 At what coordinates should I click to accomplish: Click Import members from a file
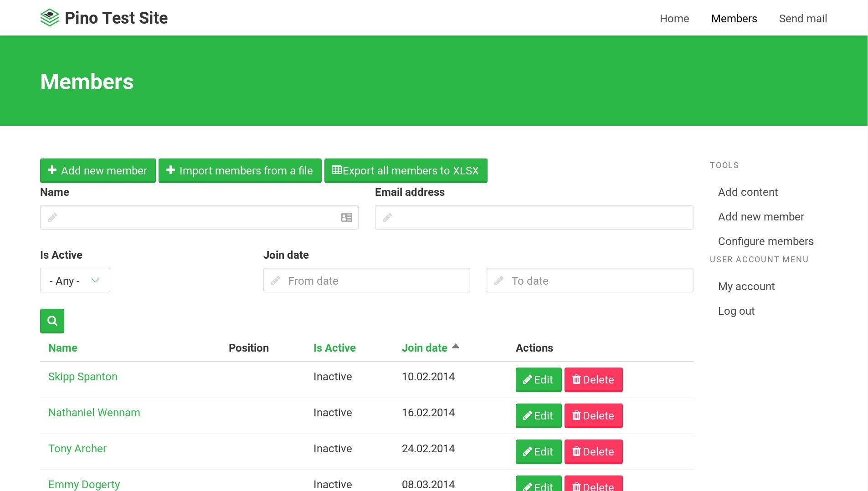click(240, 171)
